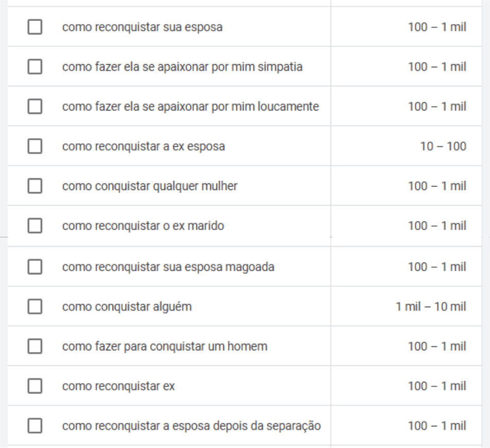Click keyword text "como reconquistar o ex marido"
This screenshot has width=490, height=448.
pos(143,226)
